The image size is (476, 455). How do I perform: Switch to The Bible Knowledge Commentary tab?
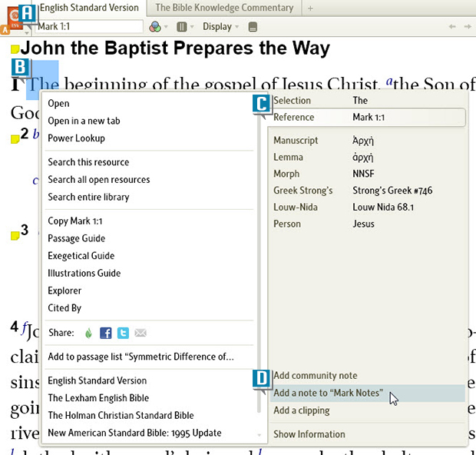pyautogui.click(x=224, y=8)
